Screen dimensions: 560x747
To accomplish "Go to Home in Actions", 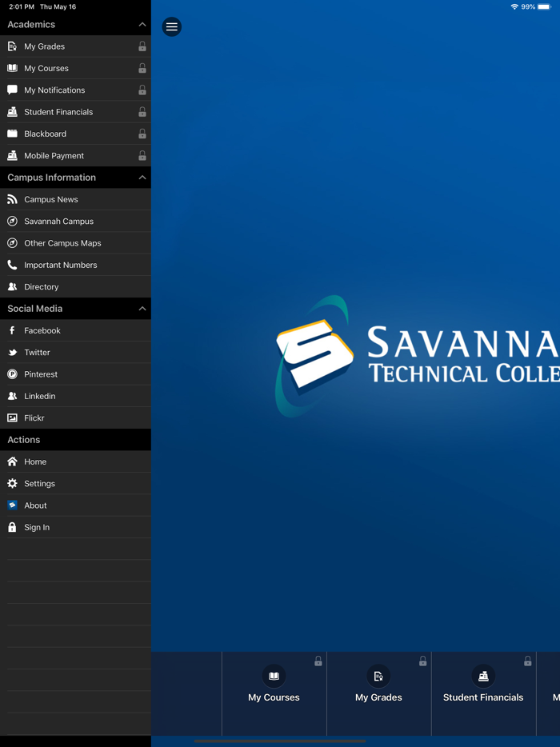I will click(35, 461).
